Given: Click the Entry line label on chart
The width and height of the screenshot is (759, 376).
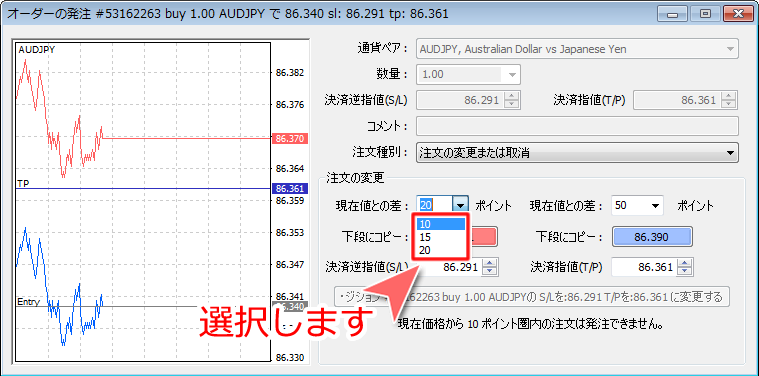Looking at the screenshot, I should tap(28, 301).
